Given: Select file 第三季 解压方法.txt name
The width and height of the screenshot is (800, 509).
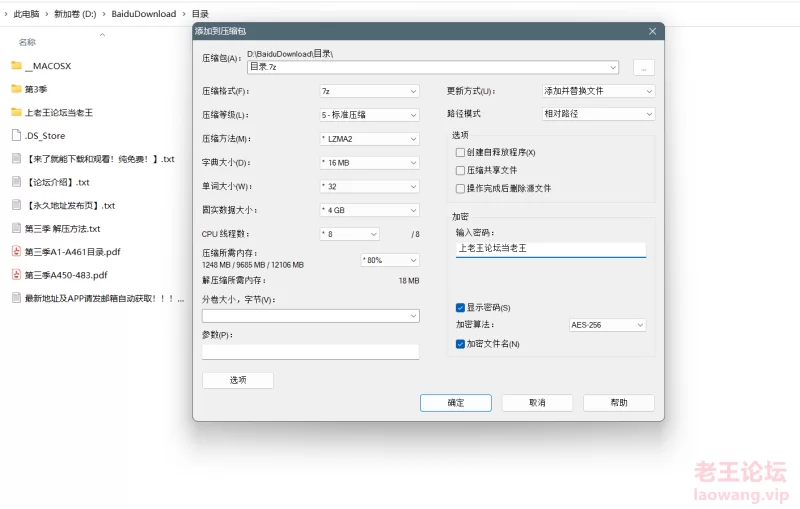Looking at the screenshot, I should tap(62, 229).
